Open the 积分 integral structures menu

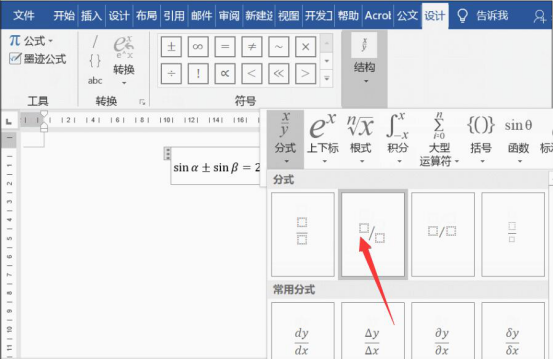(398, 138)
